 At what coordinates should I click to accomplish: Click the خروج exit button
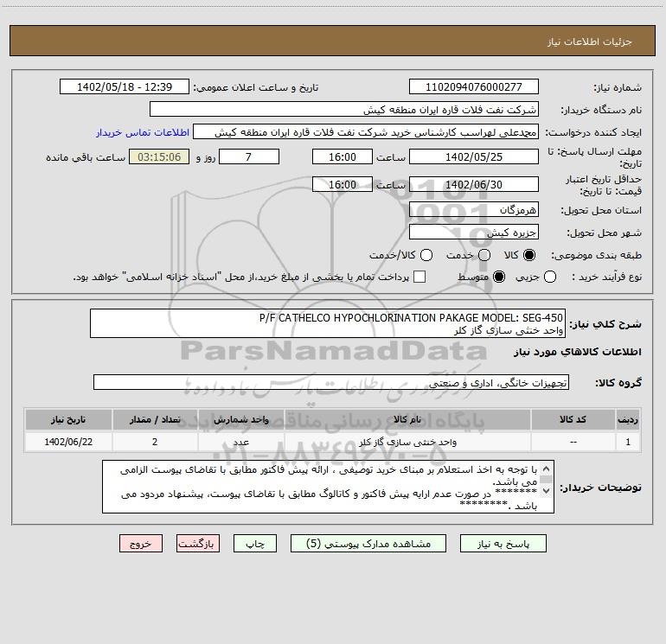[141, 544]
